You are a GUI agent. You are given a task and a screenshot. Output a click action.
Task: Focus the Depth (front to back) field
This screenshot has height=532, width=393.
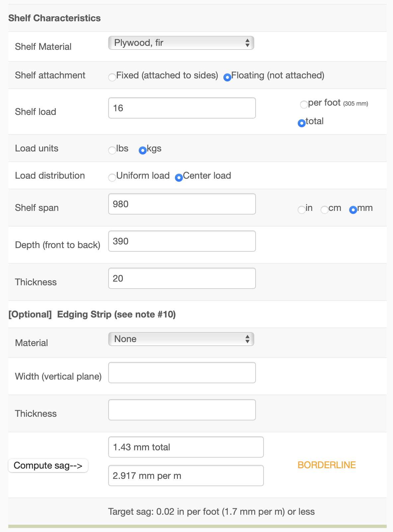[182, 241]
